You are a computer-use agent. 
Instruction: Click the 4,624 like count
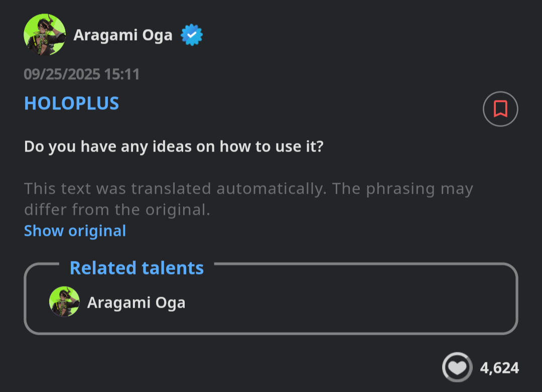pyautogui.click(x=499, y=368)
